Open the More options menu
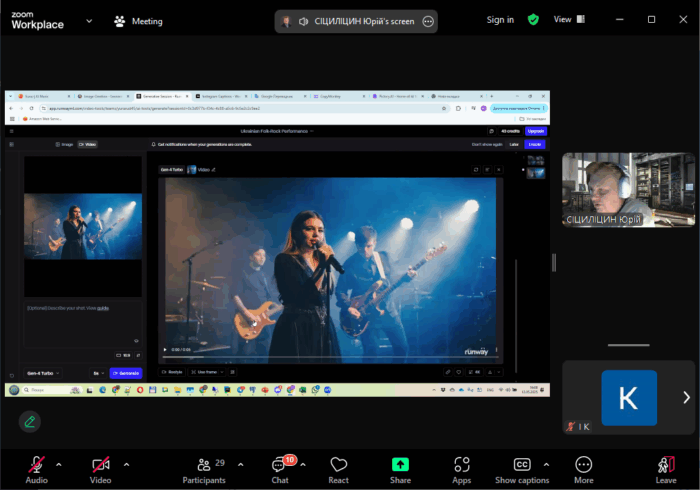Viewport: 700px width, 490px height. coord(583,465)
